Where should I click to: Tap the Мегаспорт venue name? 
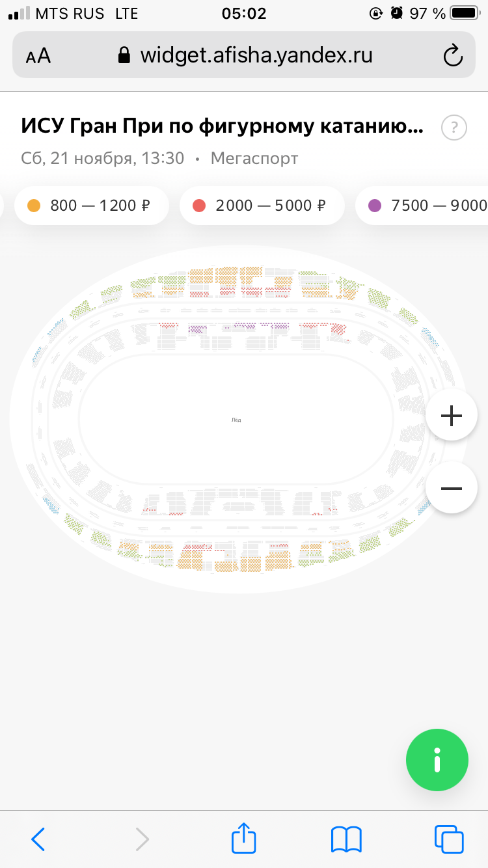[x=254, y=158]
